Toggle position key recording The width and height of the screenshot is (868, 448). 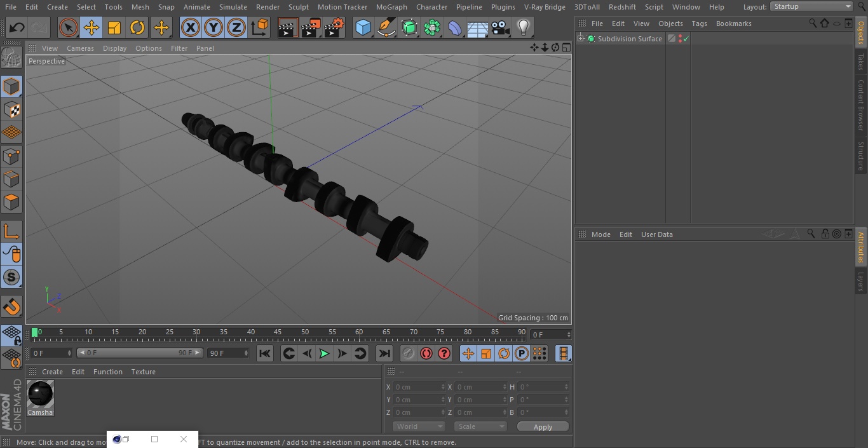click(x=468, y=353)
